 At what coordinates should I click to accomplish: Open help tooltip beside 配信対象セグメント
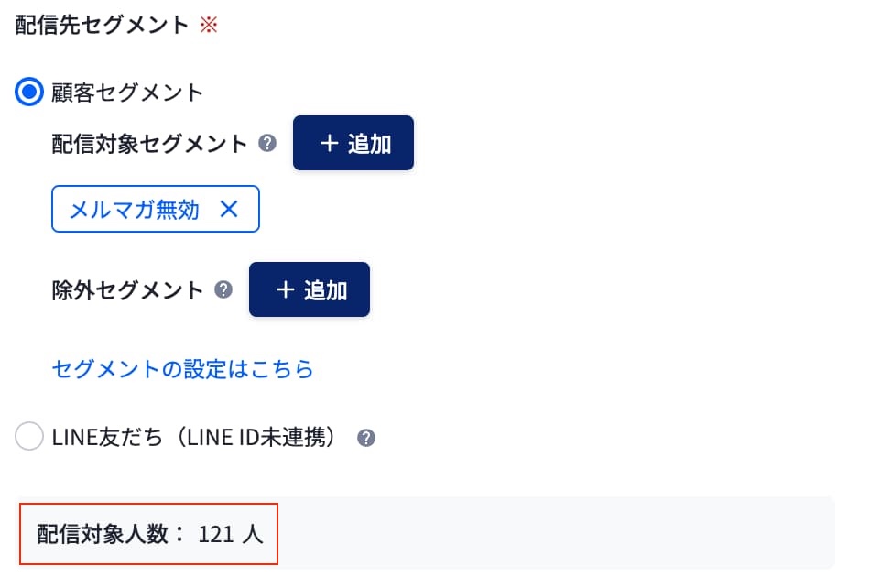click(267, 144)
